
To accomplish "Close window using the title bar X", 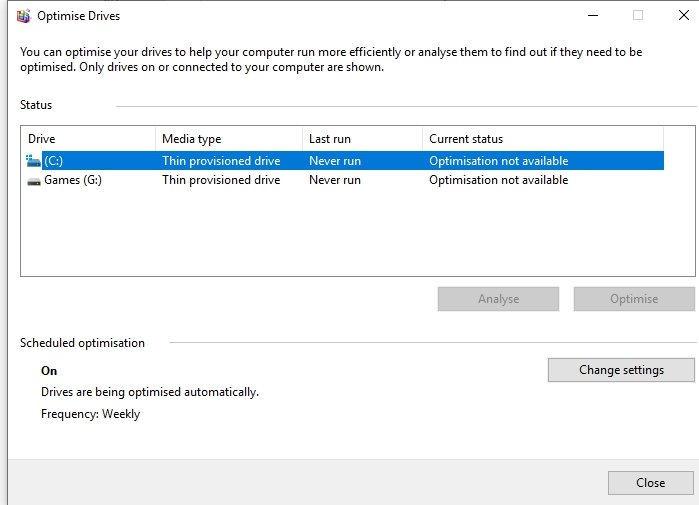I will point(683,16).
